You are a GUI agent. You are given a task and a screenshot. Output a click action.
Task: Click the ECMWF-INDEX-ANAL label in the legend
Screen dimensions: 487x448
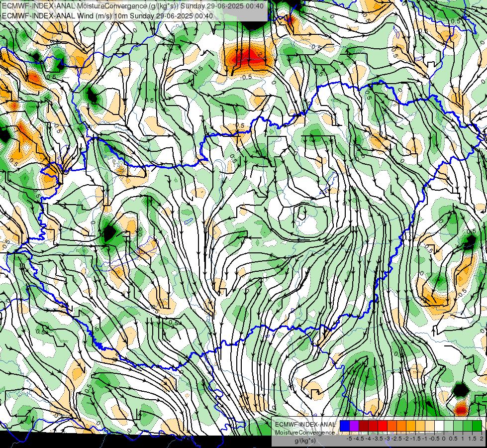click(x=305, y=425)
